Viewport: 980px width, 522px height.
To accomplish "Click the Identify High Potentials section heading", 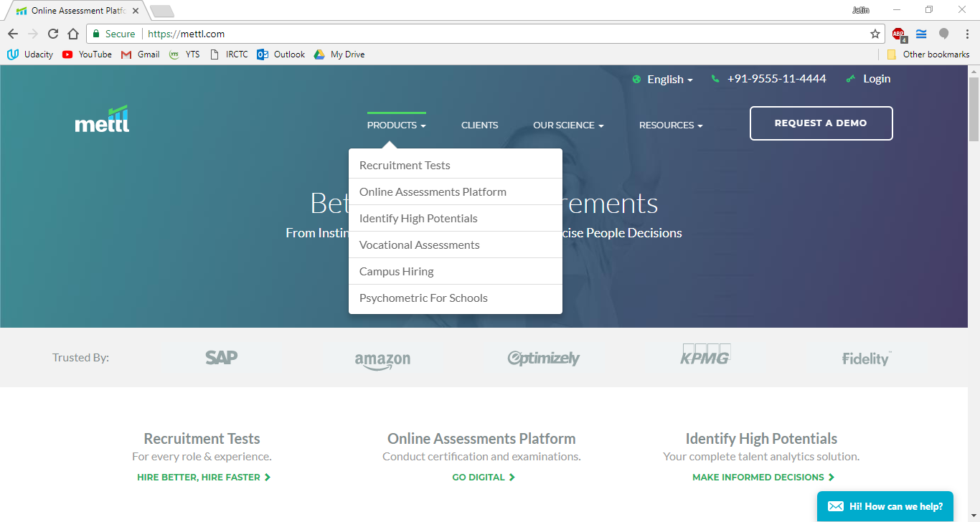I will coord(761,439).
